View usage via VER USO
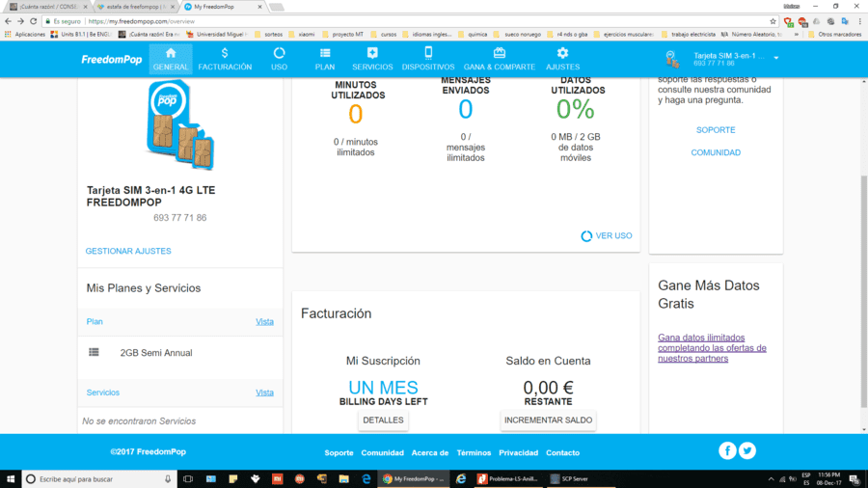868x488 pixels. [607, 235]
